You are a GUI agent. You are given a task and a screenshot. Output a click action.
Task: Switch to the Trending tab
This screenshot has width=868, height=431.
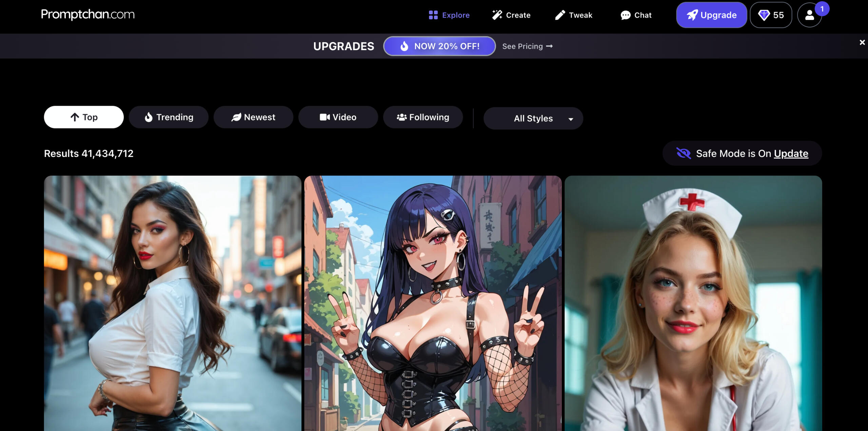(169, 117)
